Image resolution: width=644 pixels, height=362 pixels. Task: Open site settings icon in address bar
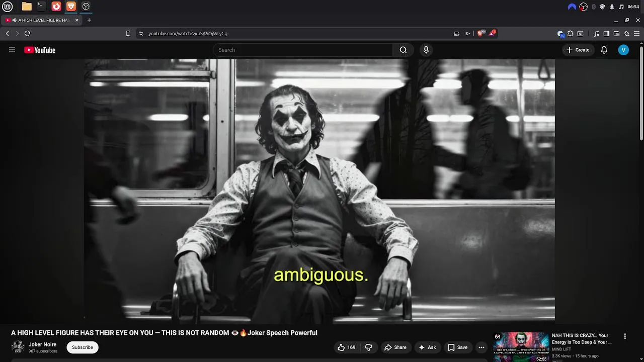[x=141, y=34]
